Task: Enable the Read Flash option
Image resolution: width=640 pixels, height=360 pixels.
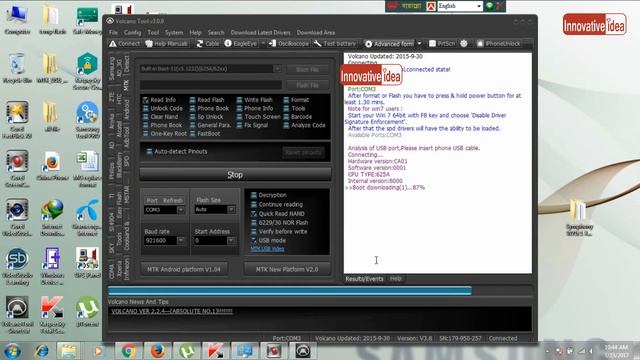Action: (192, 100)
